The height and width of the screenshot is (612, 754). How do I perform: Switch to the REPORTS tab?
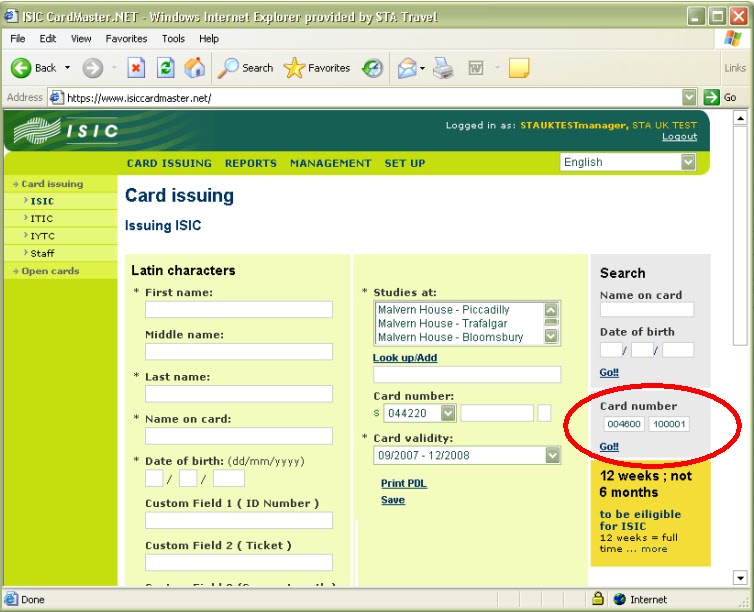point(251,163)
